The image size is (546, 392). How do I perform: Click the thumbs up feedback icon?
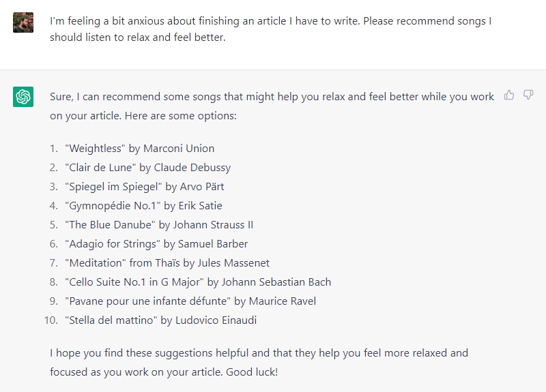point(509,95)
